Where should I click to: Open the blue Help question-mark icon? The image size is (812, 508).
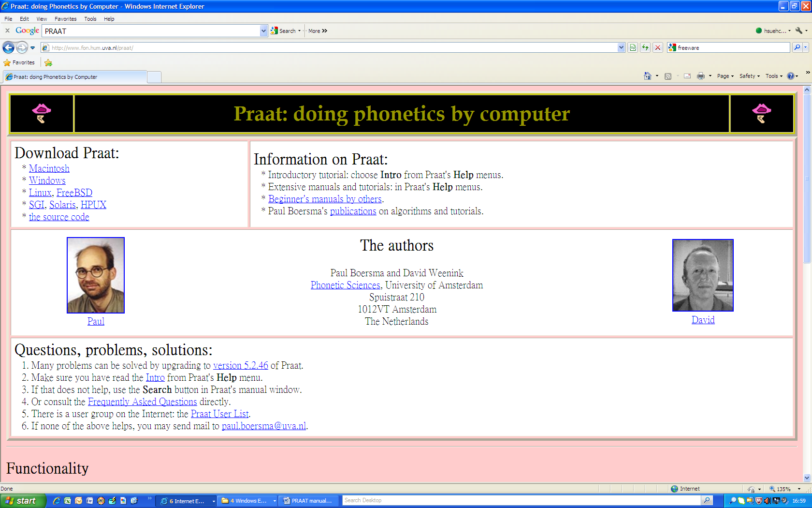[791, 76]
